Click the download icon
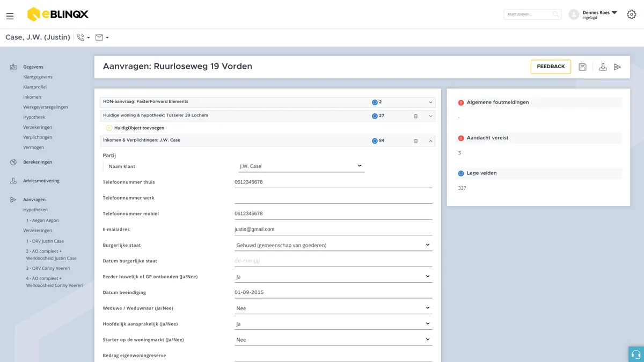This screenshot has height=362, width=644. pos(603,67)
